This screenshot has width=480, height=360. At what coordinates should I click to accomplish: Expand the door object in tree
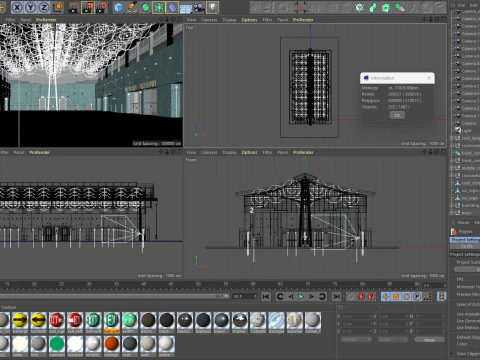[x=452, y=213]
